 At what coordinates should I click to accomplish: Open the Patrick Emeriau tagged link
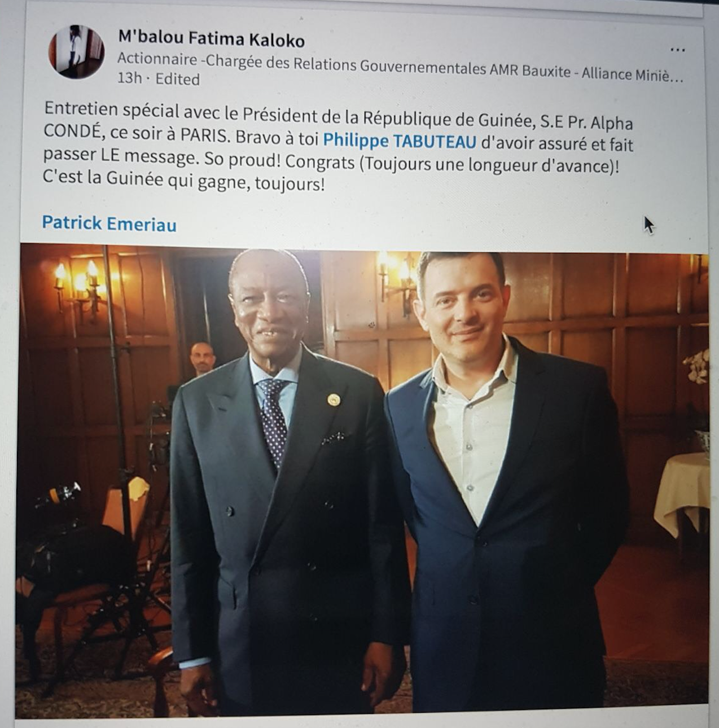click(x=109, y=223)
